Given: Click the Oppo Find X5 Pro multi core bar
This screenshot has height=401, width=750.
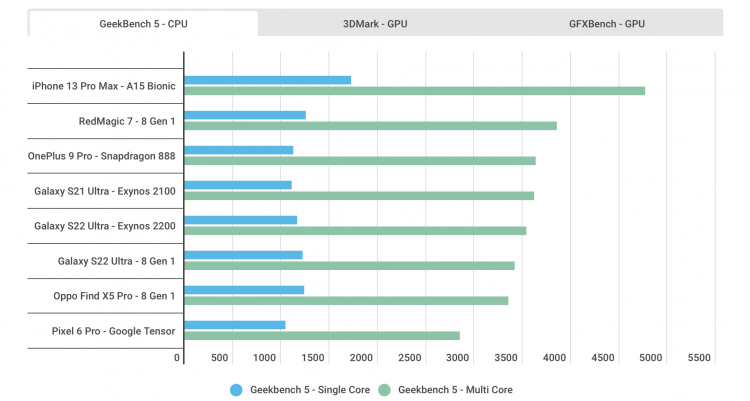Looking at the screenshot, I should click(x=346, y=301).
